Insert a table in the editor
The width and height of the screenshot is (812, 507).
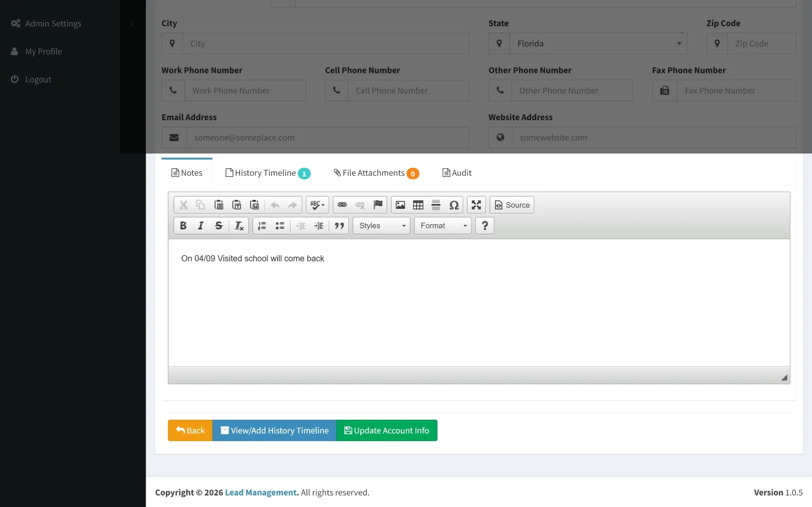pyautogui.click(x=418, y=205)
